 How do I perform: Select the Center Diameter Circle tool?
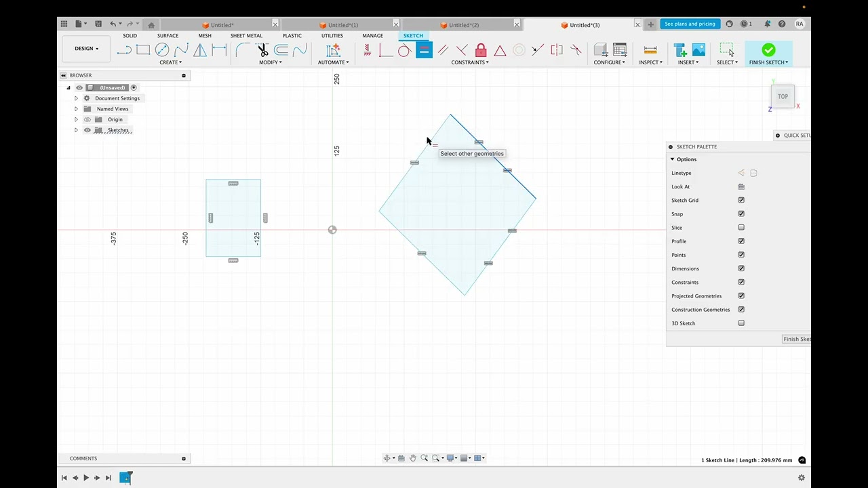pos(162,50)
